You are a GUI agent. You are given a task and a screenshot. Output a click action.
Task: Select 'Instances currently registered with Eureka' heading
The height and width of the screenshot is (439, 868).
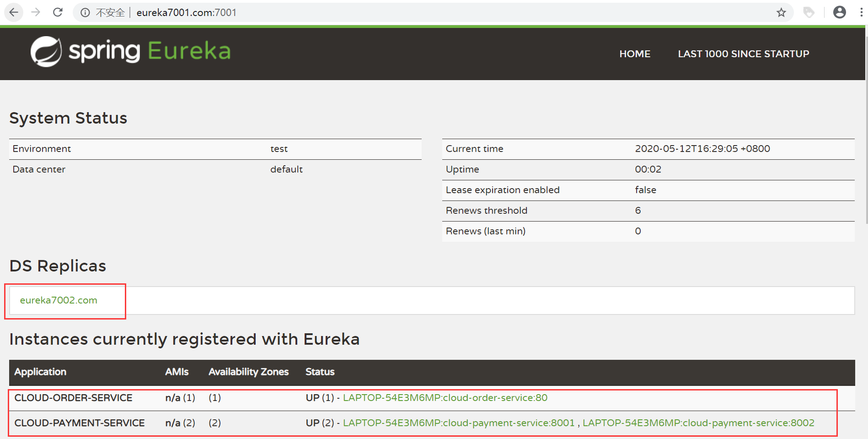click(184, 339)
